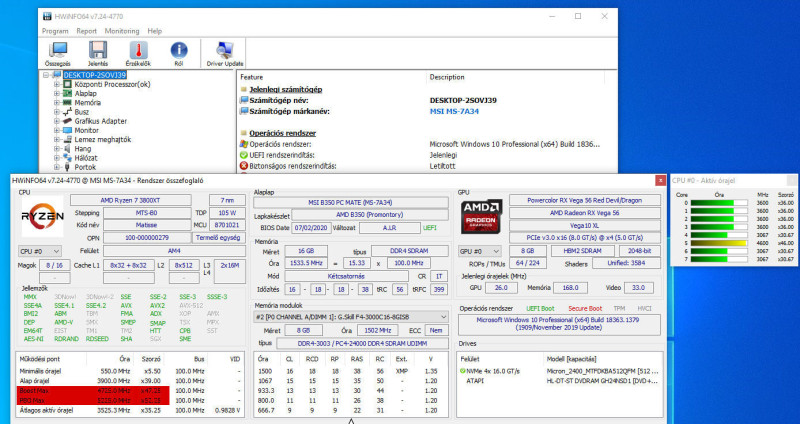Open the CPU #0 selector dropdown
This screenshot has width=800, height=424.
[39, 251]
